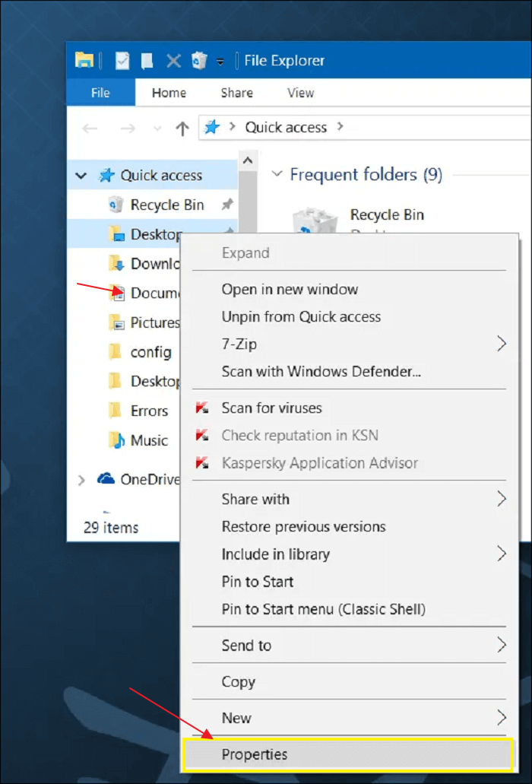The width and height of the screenshot is (532, 784).
Task: Click Properties icon in quick access toolbar
Action: pos(122,61)
